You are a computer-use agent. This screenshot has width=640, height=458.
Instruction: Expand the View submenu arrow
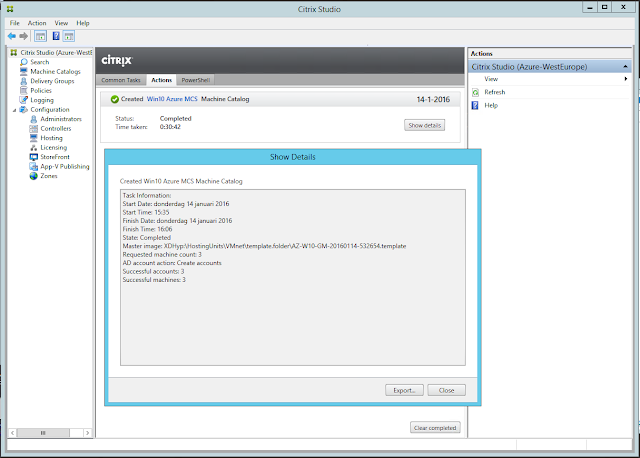click(626, 79)
